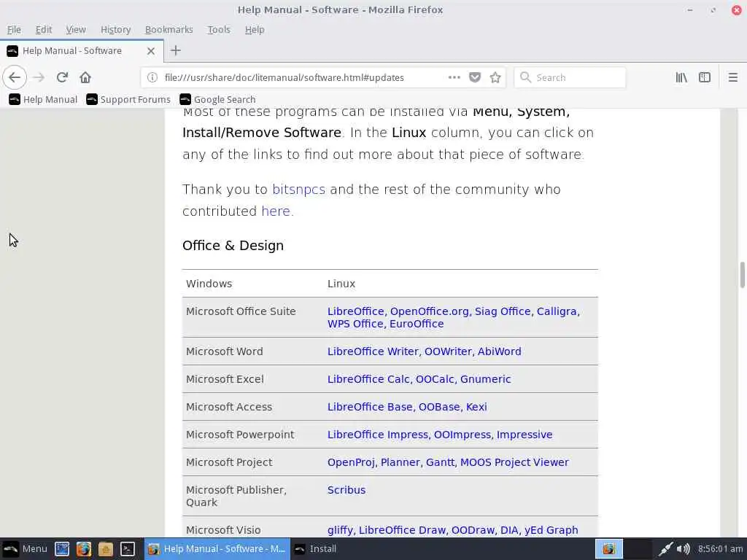Open the OpenProj link
Image resolution: width=747 pixels, height=560 pixels.
click(351, 462)
